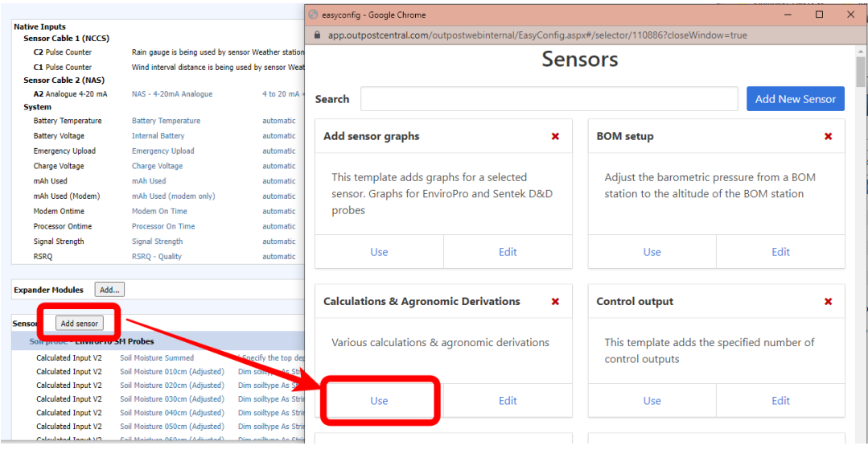Image resolution: width=868 pixels, height=454 pixels.
Task: Open the Signal Strength input link
Action: pos(157,241)
